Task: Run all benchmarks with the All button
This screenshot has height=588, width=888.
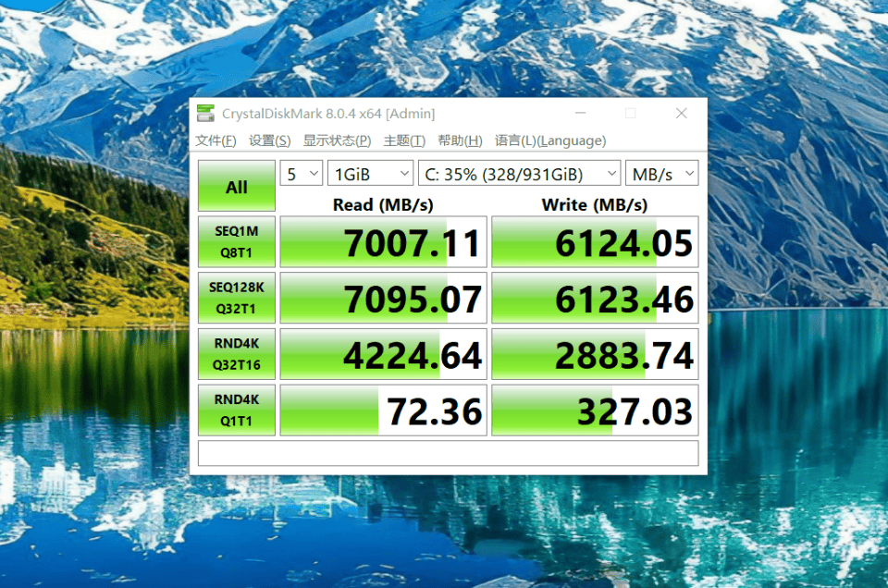Action: coord(237,186)
